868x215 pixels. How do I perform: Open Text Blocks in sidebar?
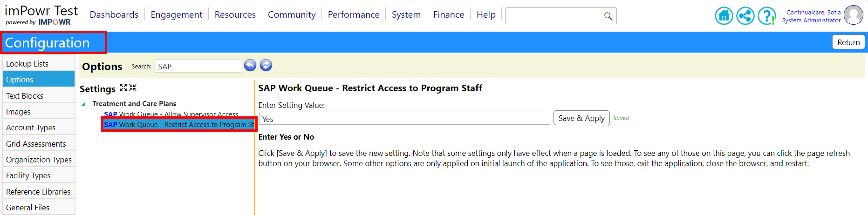point(39,96)
